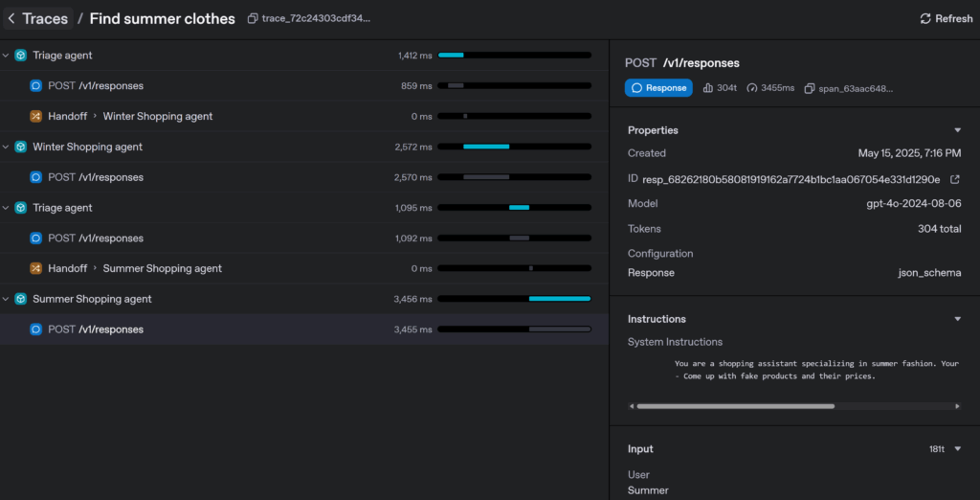
Task: Collapse the Properties section
Action: pos(957,130)
